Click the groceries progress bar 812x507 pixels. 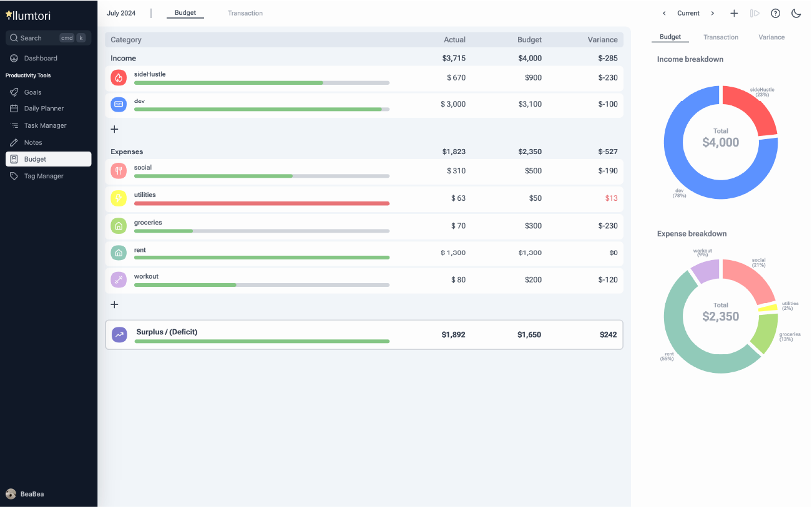coord(262,231)
